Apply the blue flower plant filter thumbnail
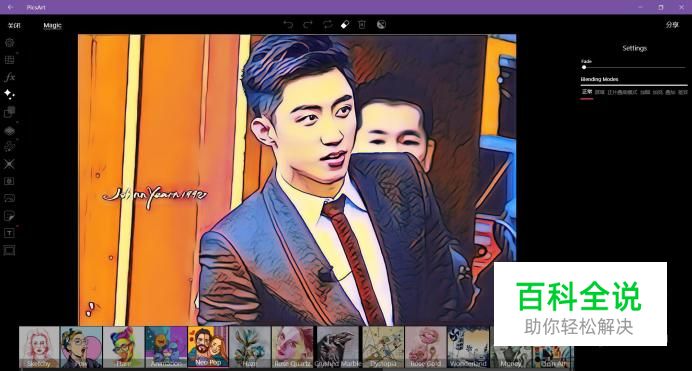692x371 pixels. point(250,347)
